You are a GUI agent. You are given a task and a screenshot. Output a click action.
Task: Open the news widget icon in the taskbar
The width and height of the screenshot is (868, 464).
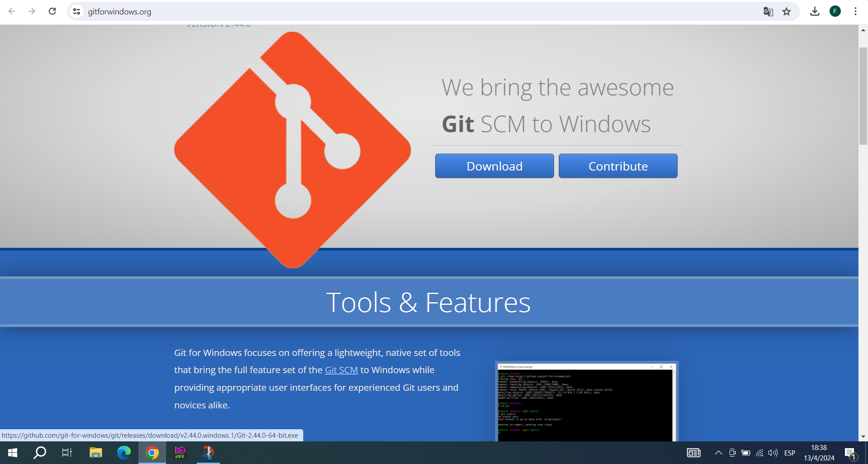(x=693, y=453)
